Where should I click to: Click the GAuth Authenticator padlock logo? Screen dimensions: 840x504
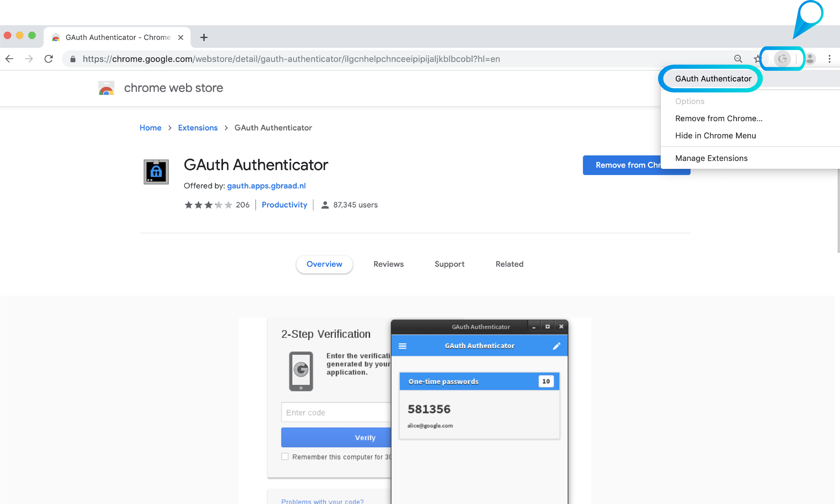156,172
